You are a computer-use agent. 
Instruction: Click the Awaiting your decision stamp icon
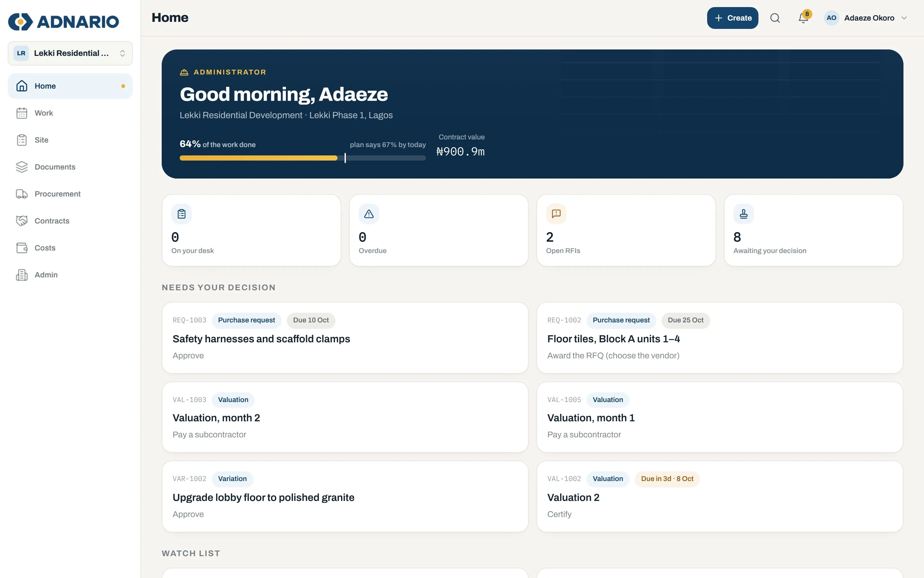pos(743,214)
